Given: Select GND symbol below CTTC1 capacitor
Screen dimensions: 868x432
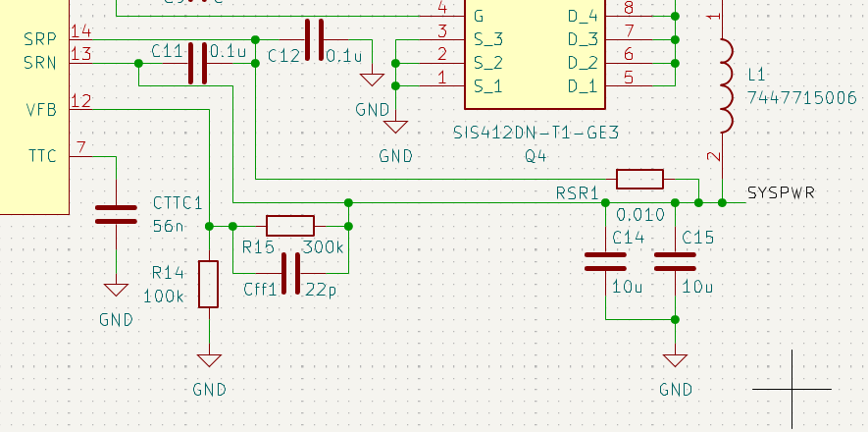Looking at the screenshot, I should (x=116, y=291).
